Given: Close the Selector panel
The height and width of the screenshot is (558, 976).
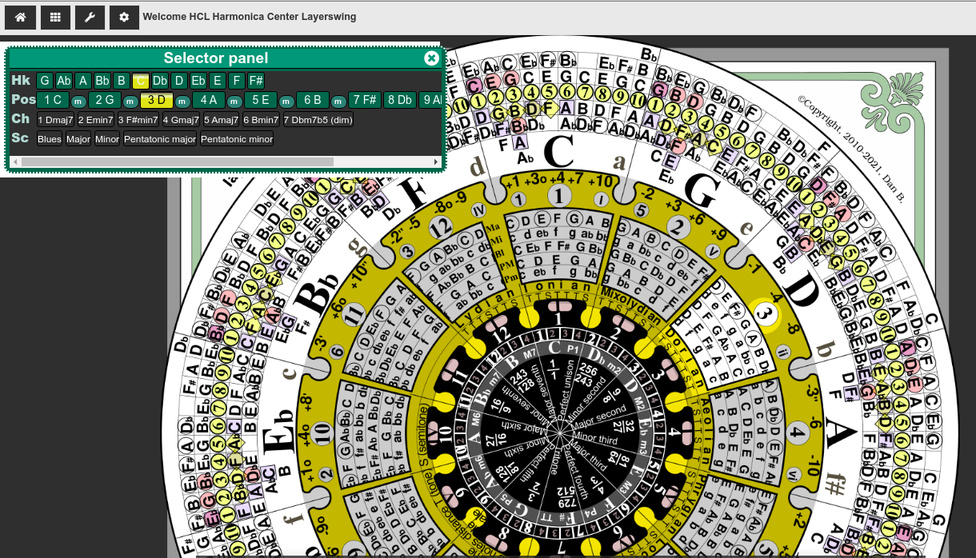Looking at the screenshot, I should pos(431,59).
